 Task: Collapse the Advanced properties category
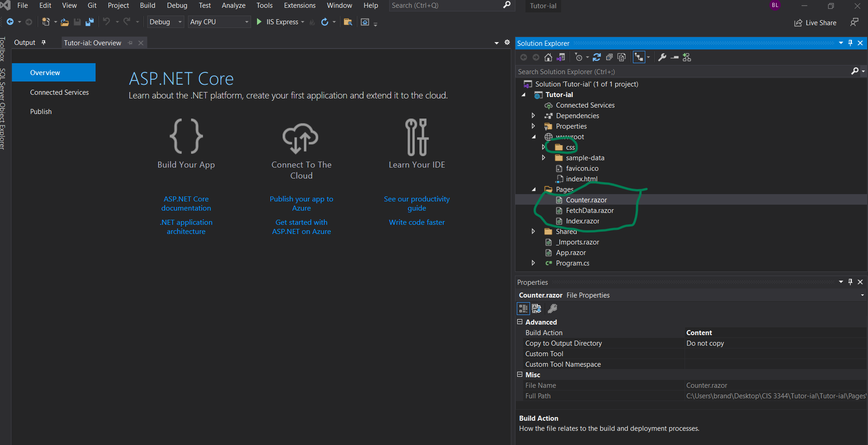pyautogui.click(x=520, y=322)
